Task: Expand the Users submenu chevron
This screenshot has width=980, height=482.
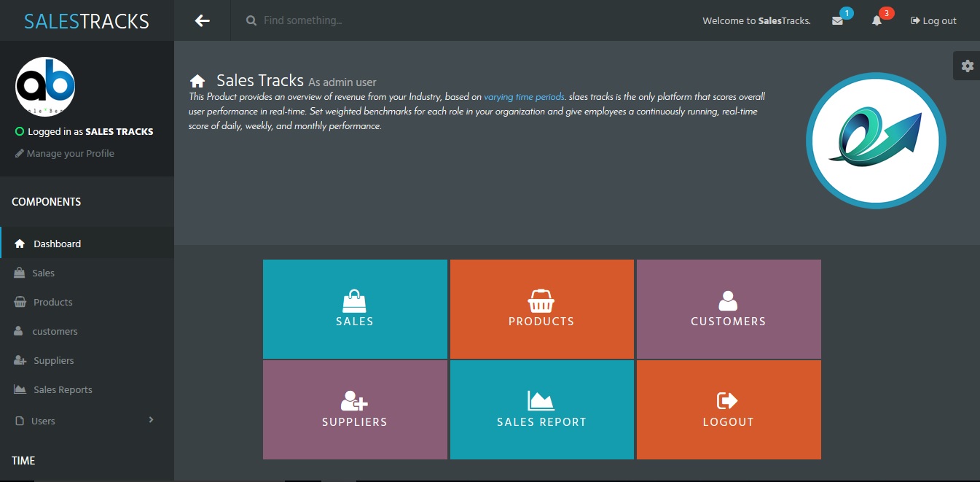Action: coord(151,419)
